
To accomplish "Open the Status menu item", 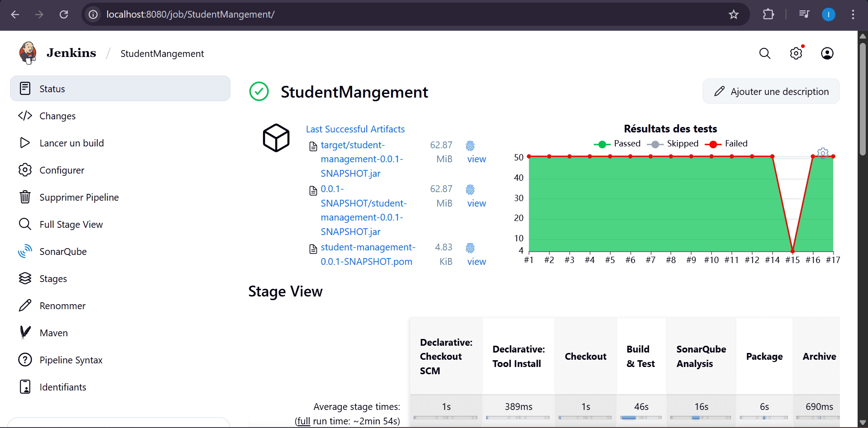I will tap(120, 89).
